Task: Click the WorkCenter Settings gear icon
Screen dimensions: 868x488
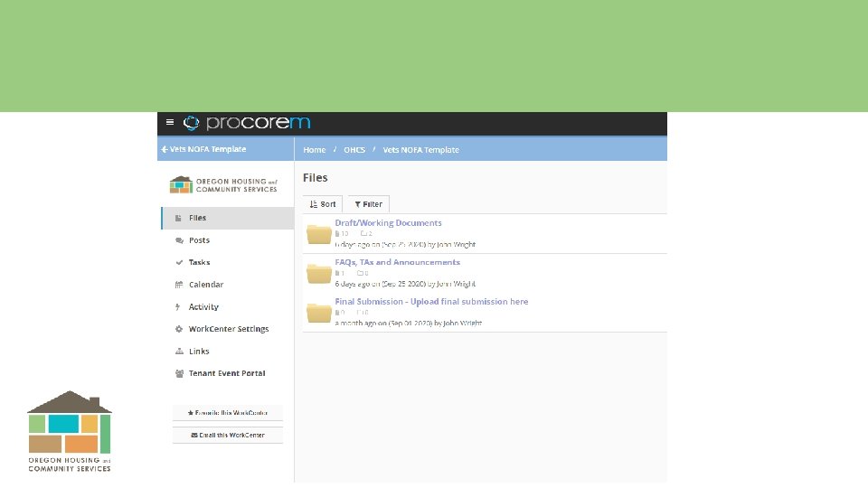Action: point(179,329)
